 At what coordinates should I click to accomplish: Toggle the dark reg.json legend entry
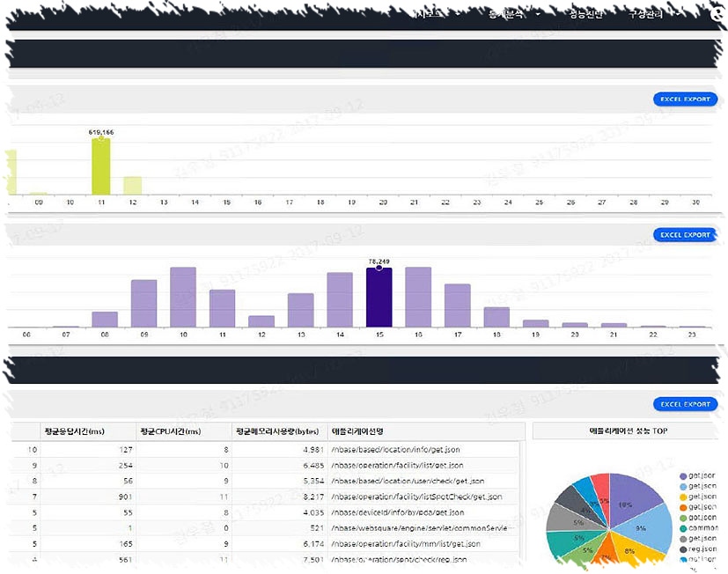[698, 549]
